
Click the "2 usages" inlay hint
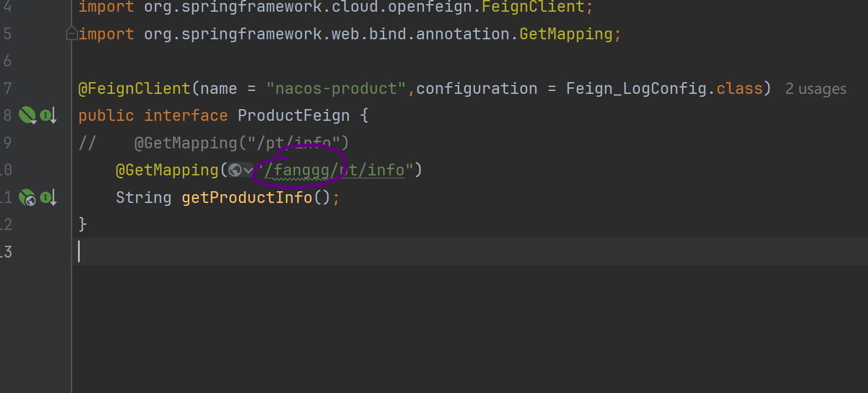[816, 89]
